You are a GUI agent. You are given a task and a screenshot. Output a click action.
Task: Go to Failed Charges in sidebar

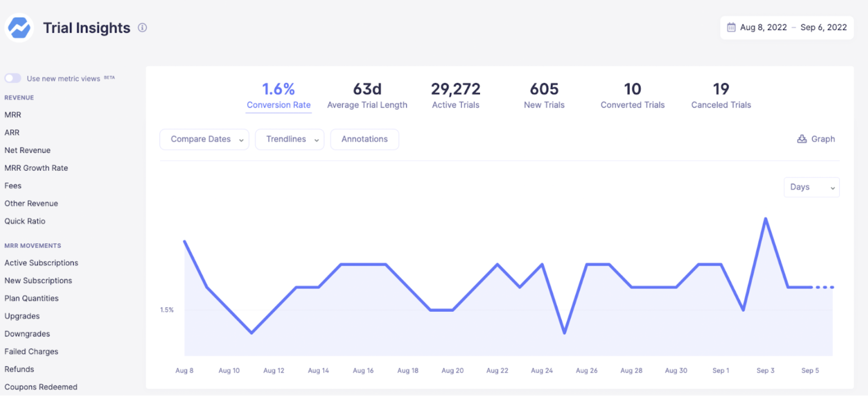coord(31,352)
